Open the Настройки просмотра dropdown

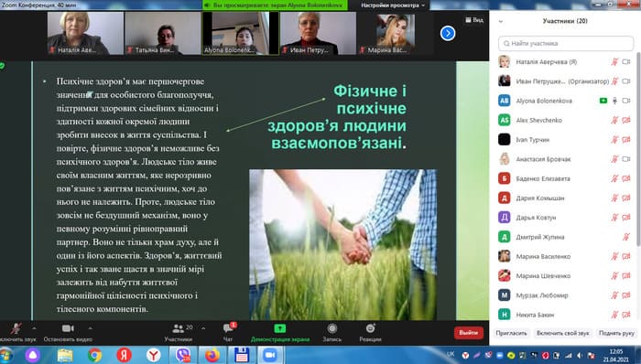393,5
